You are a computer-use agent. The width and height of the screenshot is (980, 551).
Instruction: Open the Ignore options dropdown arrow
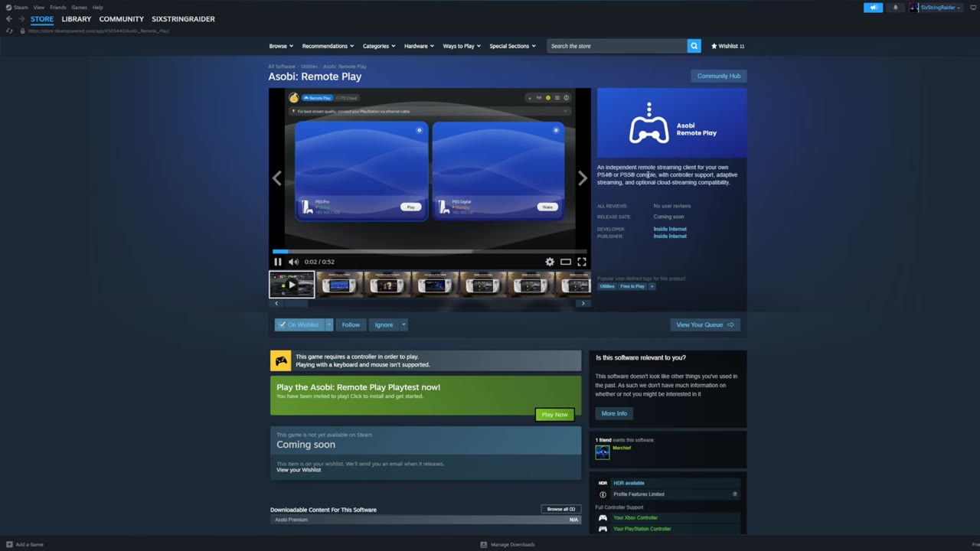pos(403,324)
